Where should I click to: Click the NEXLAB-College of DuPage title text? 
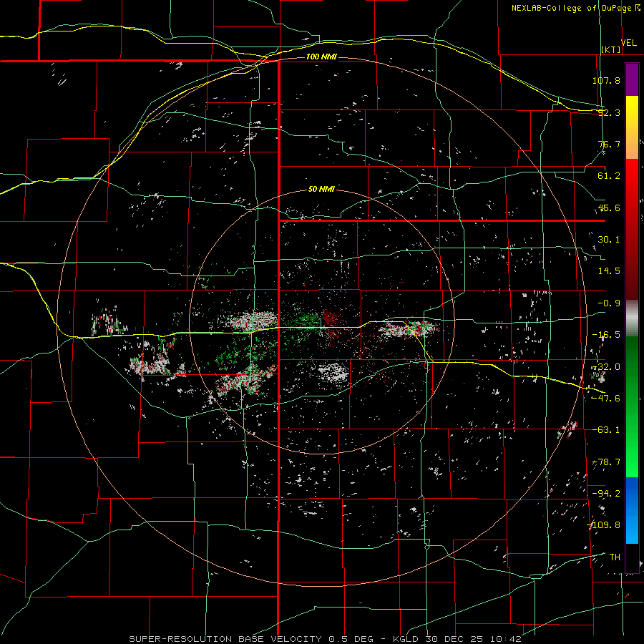pos(571,8)
